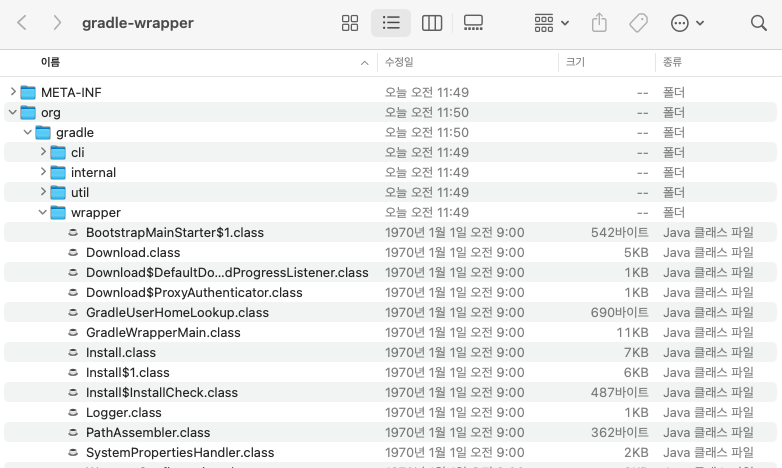
Task: Select the internal folder icon
Action: click(x=58, y=172)
